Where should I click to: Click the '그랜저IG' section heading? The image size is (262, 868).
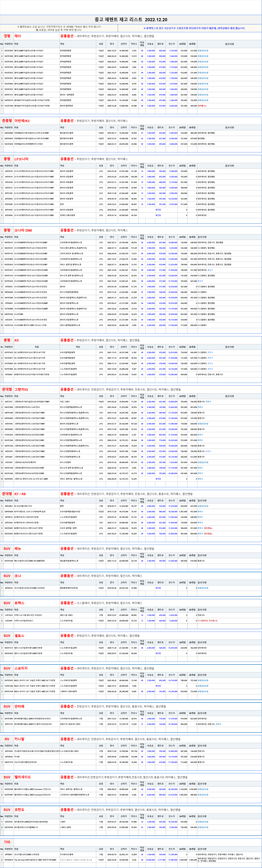21,389
